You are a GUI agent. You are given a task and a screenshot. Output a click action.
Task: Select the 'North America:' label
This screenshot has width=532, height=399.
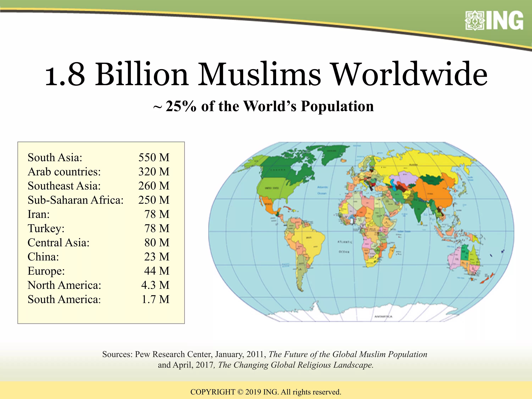click(64, 285)
